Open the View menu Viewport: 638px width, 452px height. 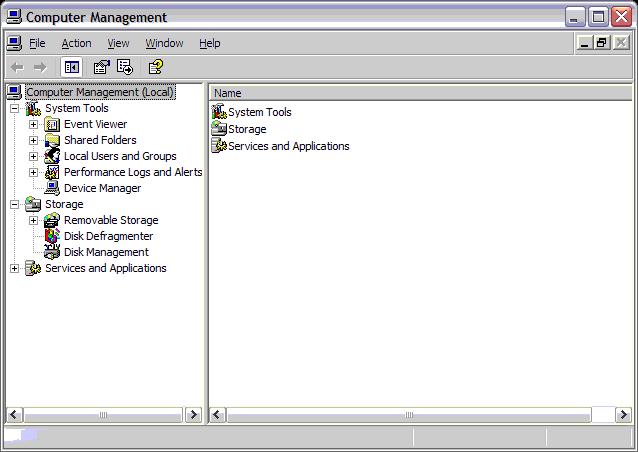pyautogui.click(x=118, y=43)
